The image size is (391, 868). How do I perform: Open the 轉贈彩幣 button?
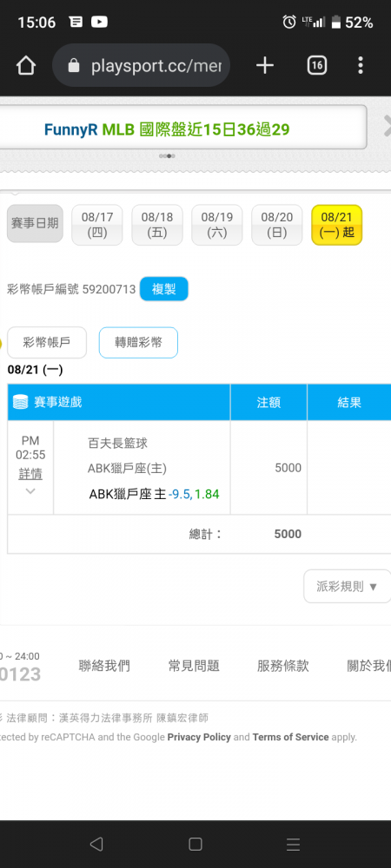[138, 343]
